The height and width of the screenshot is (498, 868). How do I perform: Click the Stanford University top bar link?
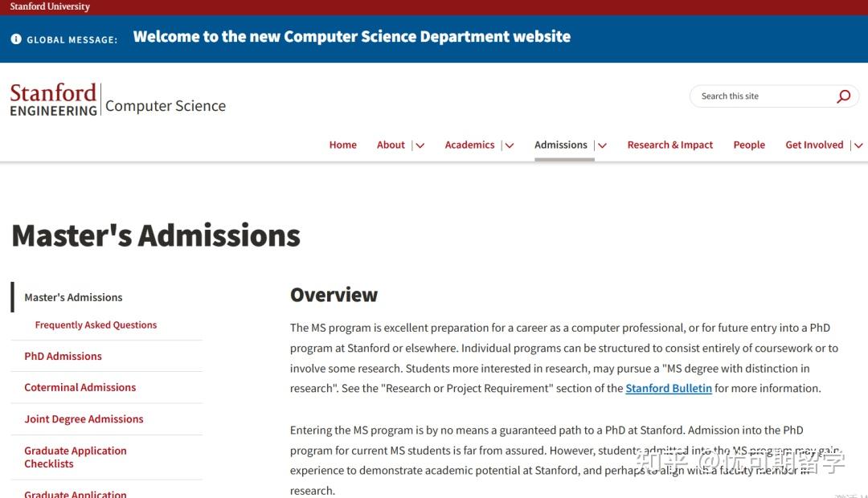click(50, 7)
